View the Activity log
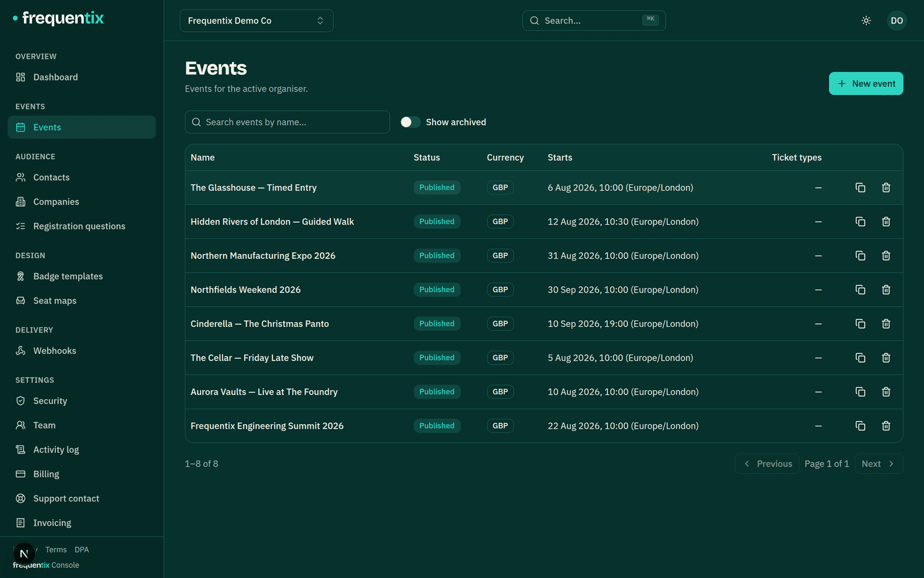 (82, 450)
